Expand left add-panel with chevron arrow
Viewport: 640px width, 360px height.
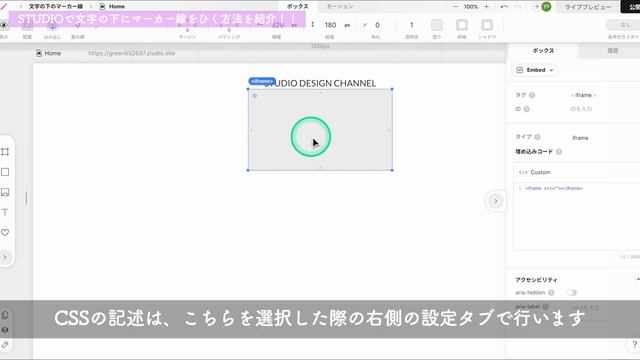coord(5,257)
